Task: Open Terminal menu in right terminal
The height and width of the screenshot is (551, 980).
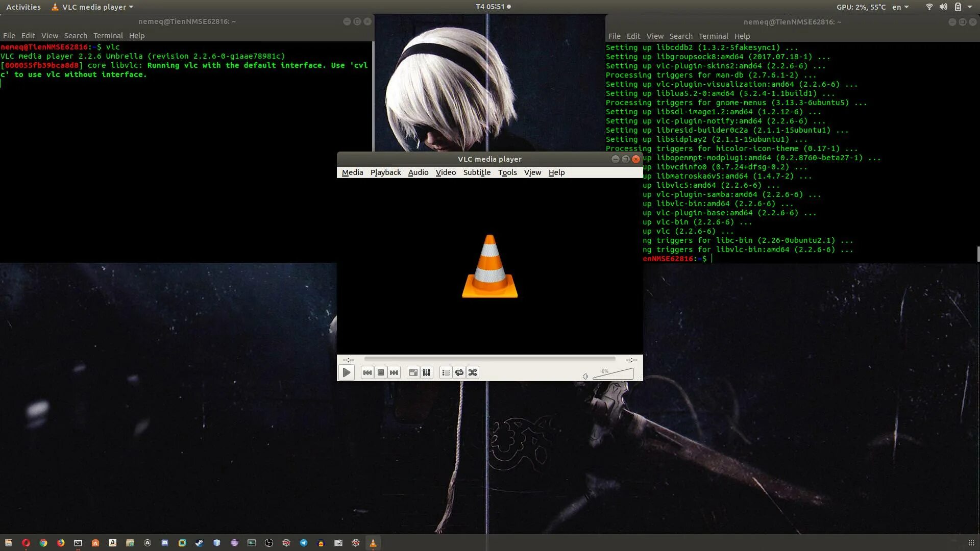Action: point(713,36)
